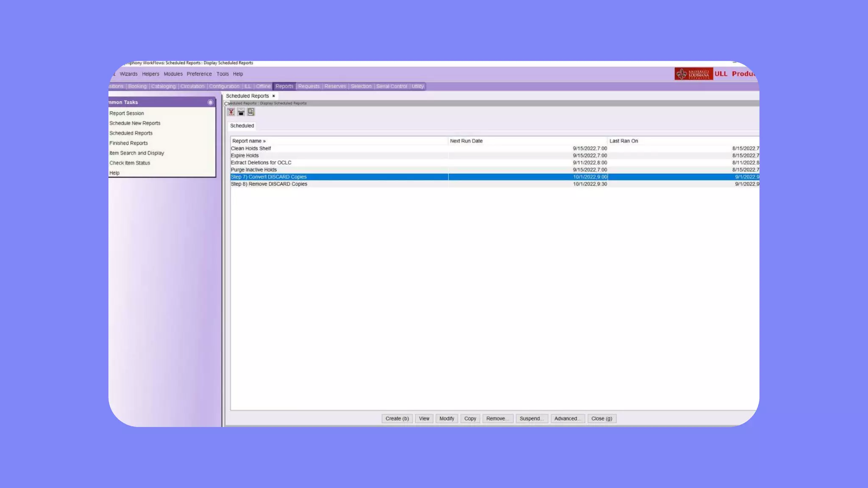Close the Scheduled Reports tab
The width and height of the screenshot is (868, 488).
coord(273,96)
